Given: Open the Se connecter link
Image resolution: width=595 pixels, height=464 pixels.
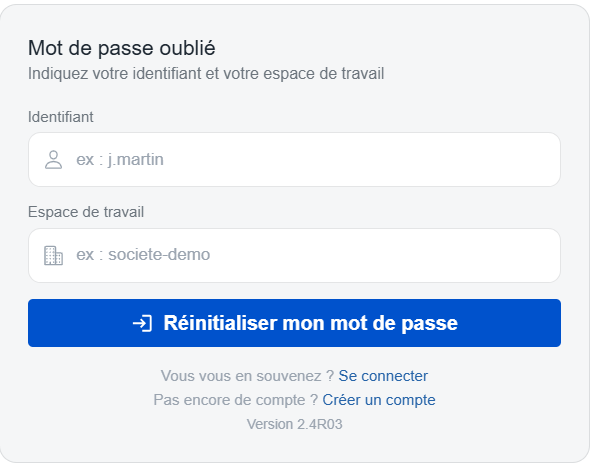Looking at the screenshot, I should (x=383, y=376).
